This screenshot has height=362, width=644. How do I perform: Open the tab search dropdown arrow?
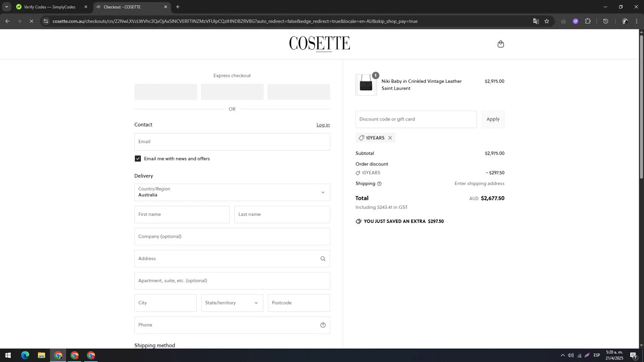[x=6, y=7]
